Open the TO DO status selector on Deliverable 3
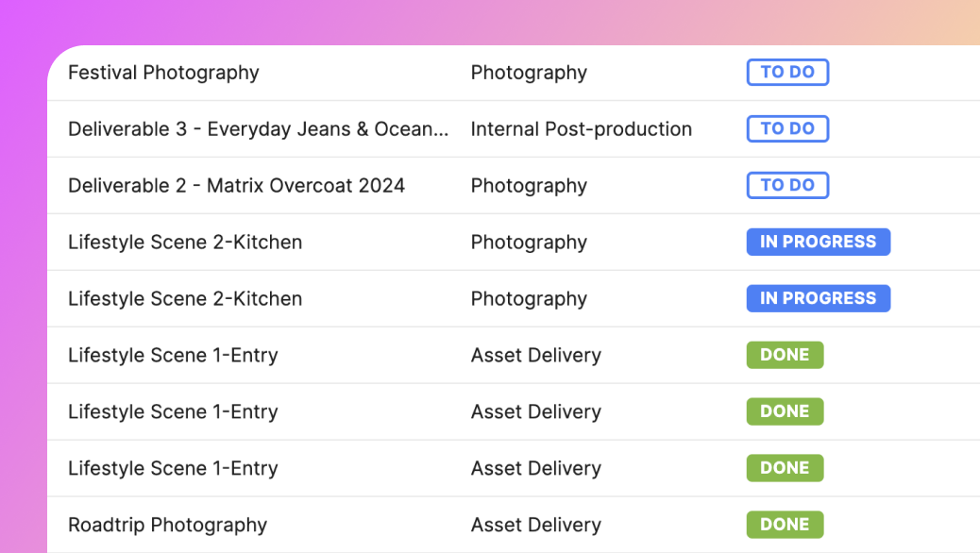The image size is (980, 553). pos(787,128)
